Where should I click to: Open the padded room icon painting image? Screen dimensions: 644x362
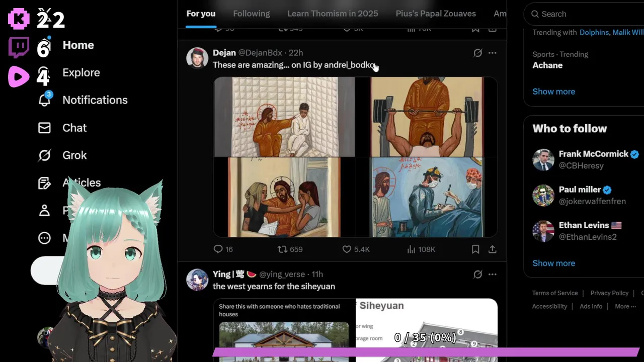coord(284,117)
